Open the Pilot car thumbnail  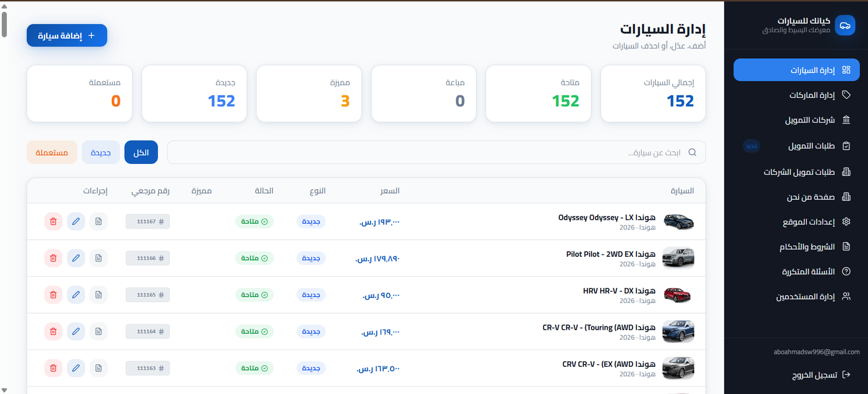(678, 258)
